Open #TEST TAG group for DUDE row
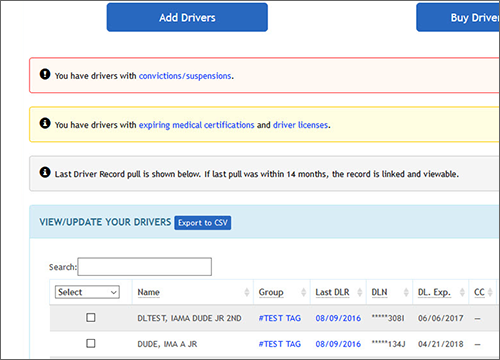 click(x=280, y=344)
